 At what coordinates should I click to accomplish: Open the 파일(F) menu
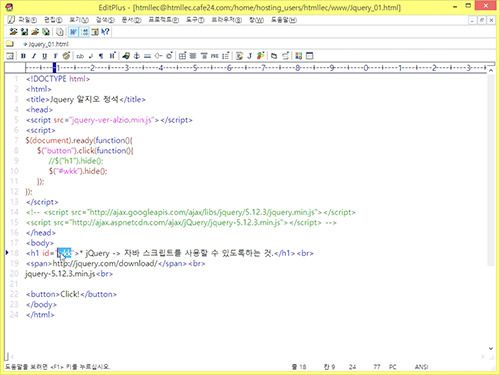click(27, 20)
